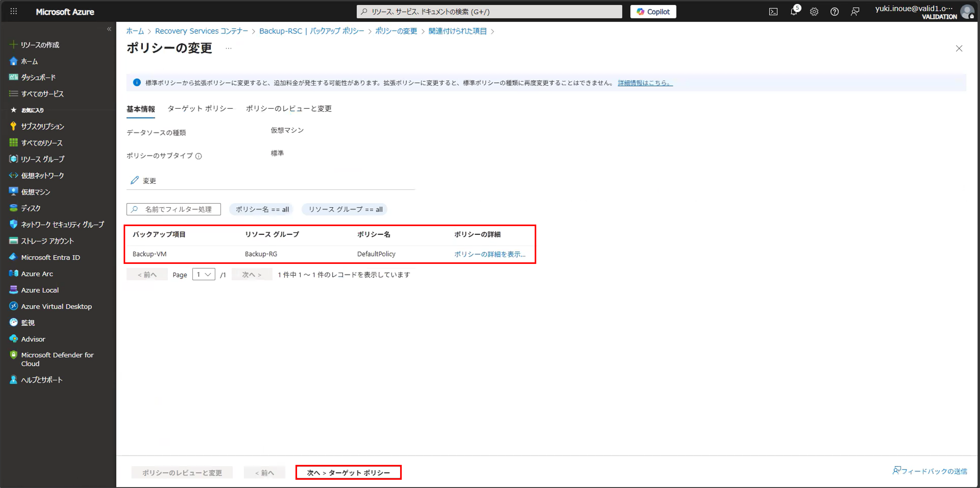Open the portal waffle menu icon

coord(14,11)
